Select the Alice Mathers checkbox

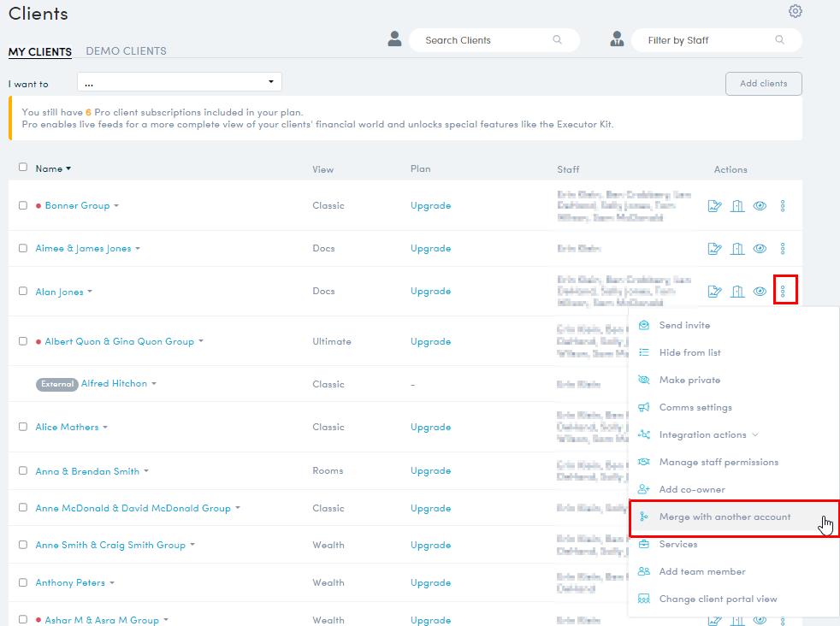tap(23, 427)
